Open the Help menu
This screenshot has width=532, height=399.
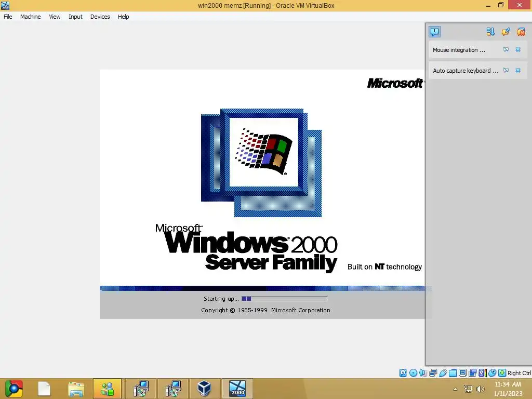pos(124,17)
